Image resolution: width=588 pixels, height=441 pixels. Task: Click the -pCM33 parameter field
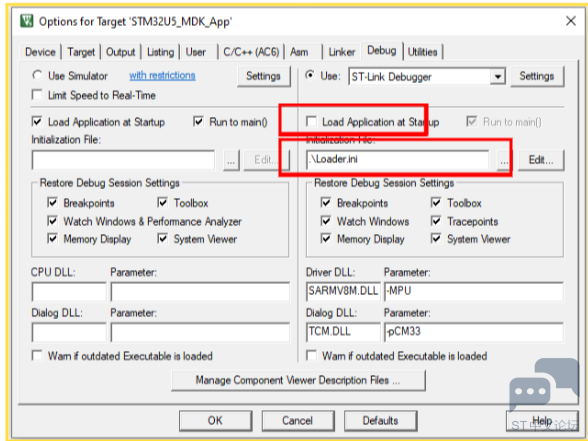tap(474, 332)
